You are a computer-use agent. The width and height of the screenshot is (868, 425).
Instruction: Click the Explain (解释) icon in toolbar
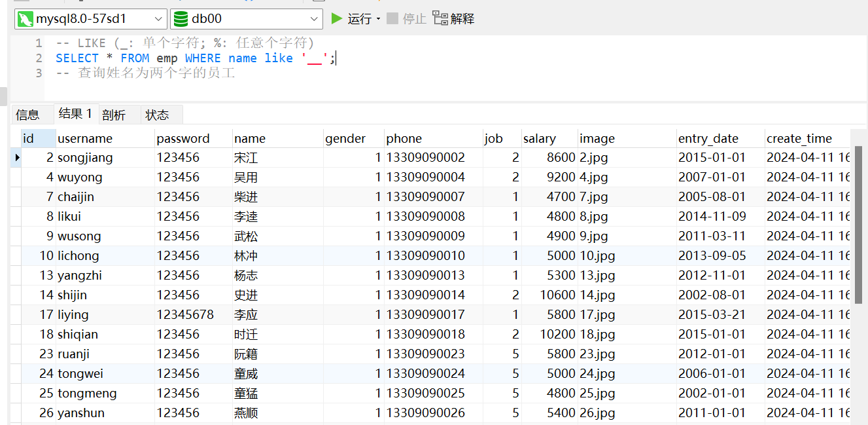pyautogui.click(x=441, y=18)
